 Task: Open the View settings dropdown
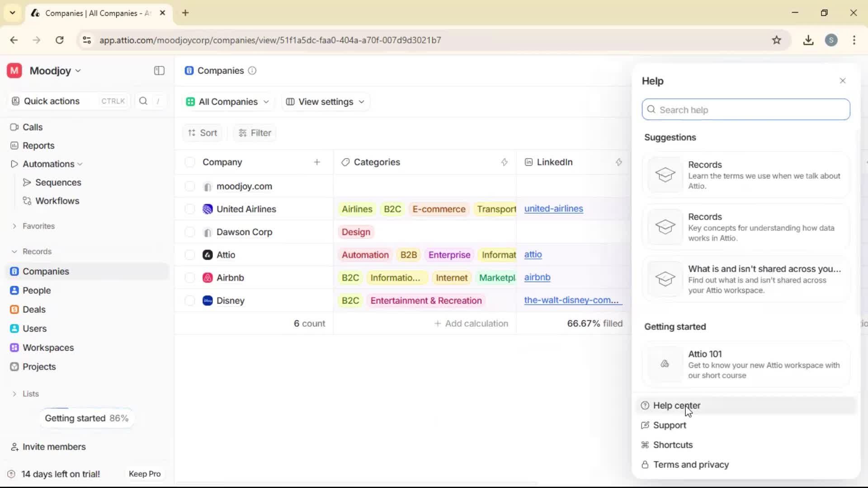[x=325, y=102]
